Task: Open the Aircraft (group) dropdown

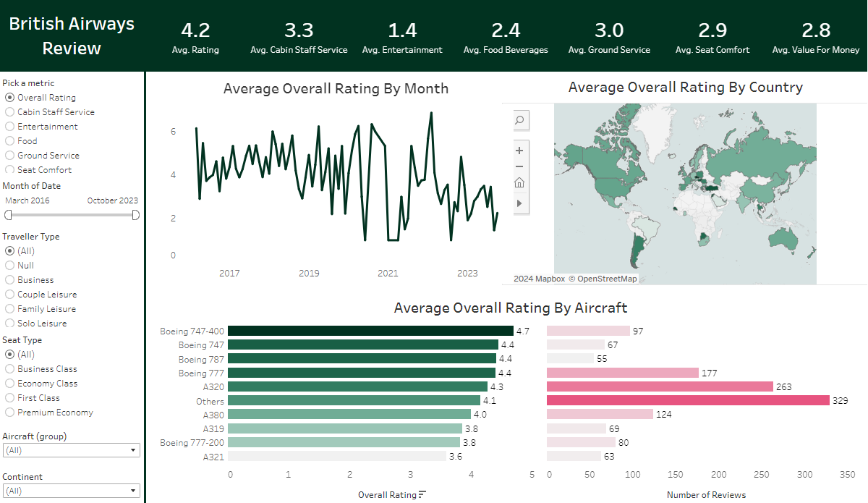Action: (x=71, y=450)
